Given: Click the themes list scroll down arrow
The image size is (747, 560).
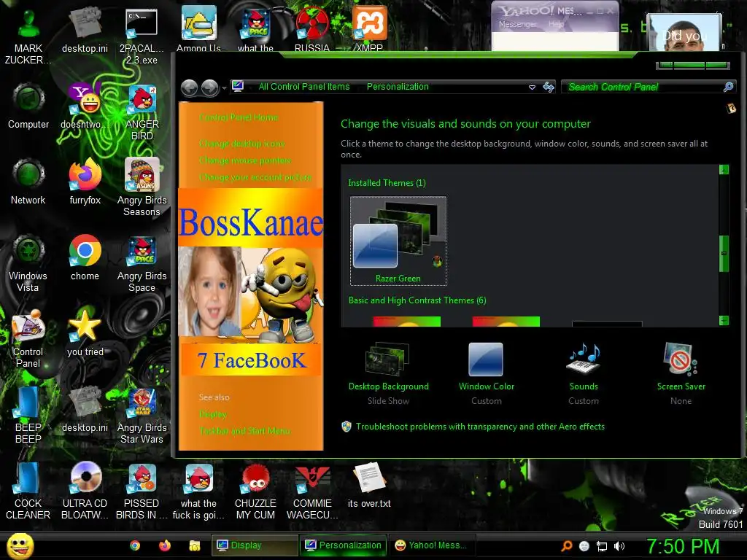Looking at the screenshot, I should [x=724, y=321].
